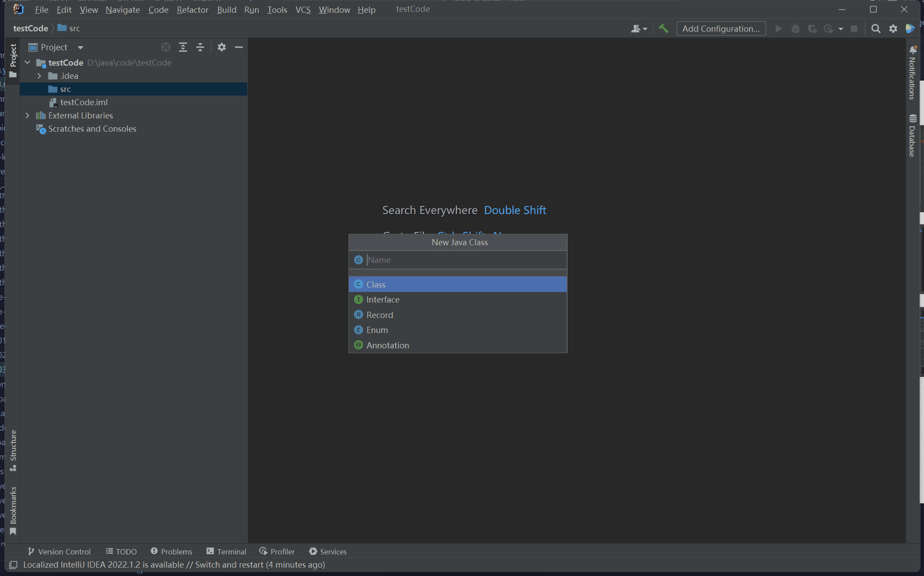Select the .idea folder row
The height and width of the screenshot is (576, 924).
coord(134,76)
